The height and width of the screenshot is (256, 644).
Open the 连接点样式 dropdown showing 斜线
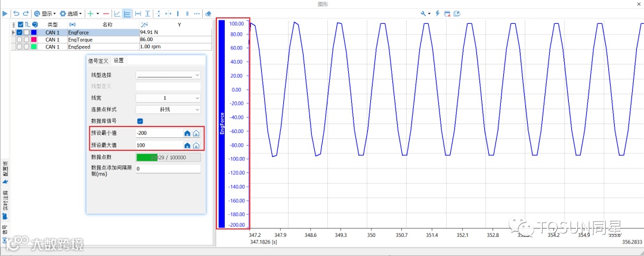pyautogui.click(x=168, y=110)
